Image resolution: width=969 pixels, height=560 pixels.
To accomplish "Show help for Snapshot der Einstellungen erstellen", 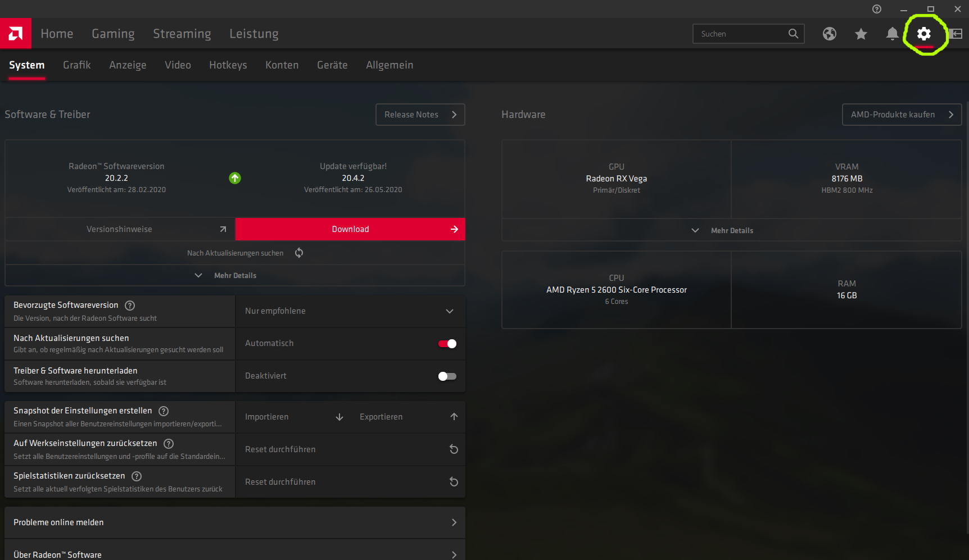I will click(164, 411).
